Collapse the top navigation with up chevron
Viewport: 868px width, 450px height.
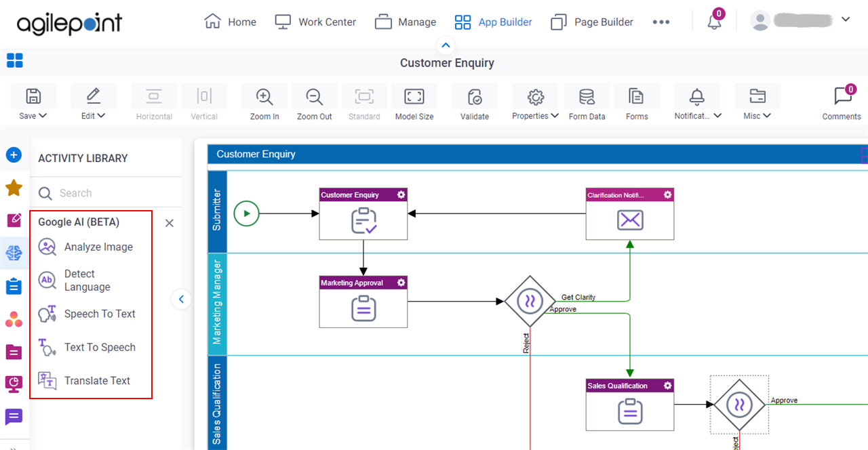point(446,45)
